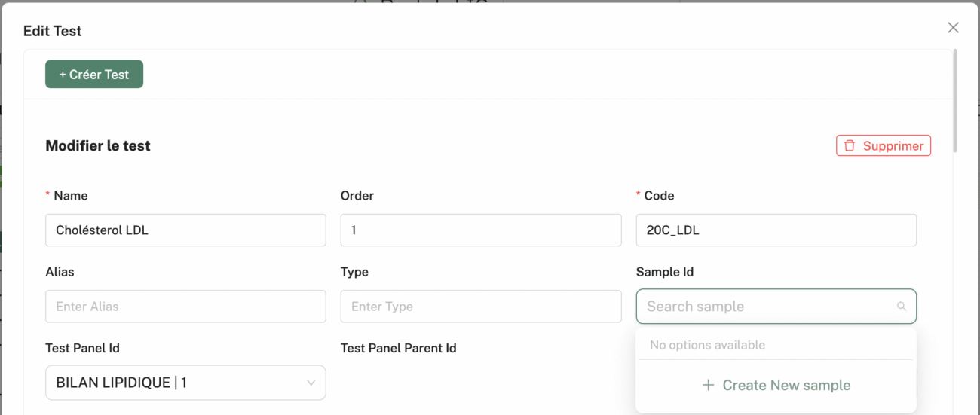Screen dimensions: 980x415
Task: Click the Enter Type input field
Action: point(481,307)
